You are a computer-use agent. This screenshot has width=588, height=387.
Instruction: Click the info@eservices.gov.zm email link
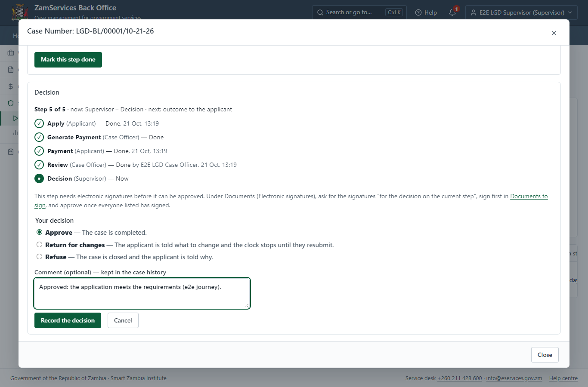click(x=514, y=378)
